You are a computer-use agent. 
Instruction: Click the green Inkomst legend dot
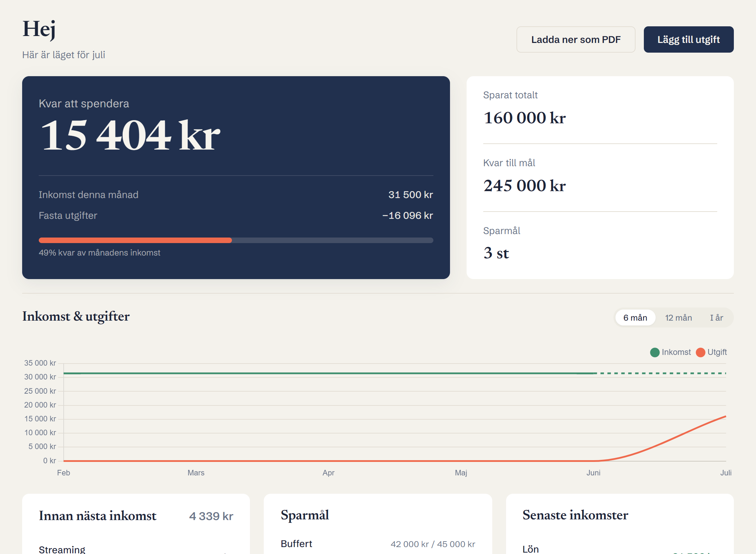point(655,352)
